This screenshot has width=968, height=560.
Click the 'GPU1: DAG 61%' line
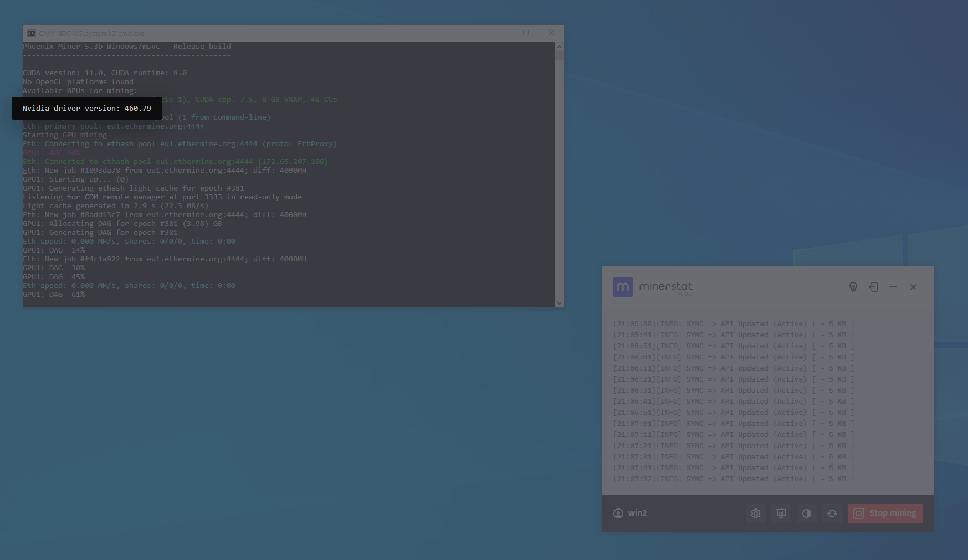54,295
